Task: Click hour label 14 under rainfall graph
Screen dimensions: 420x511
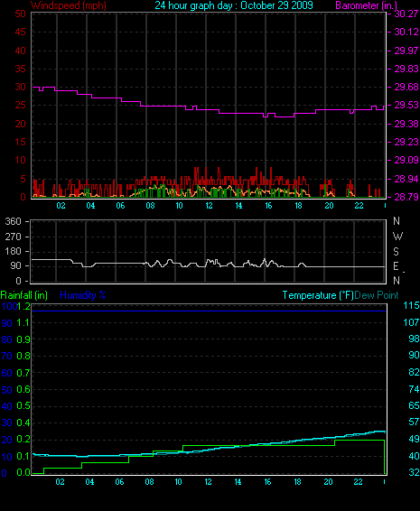Action: [x=238, y=482]
